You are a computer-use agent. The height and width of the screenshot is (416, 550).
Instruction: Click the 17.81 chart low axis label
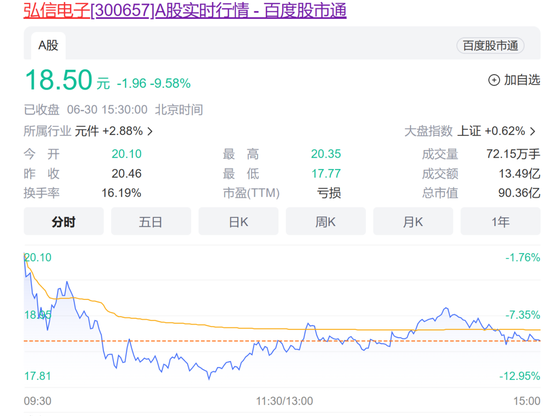click(38, 376)
